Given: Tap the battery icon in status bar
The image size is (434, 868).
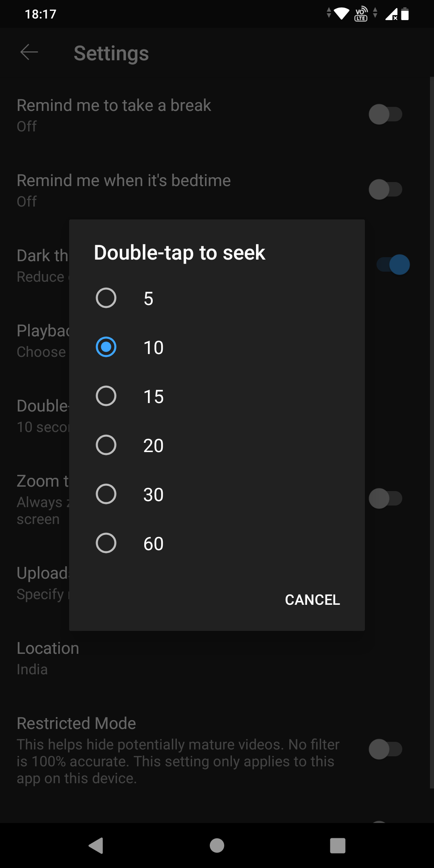Looking at the screenshot, I should [x=405, y=14].
